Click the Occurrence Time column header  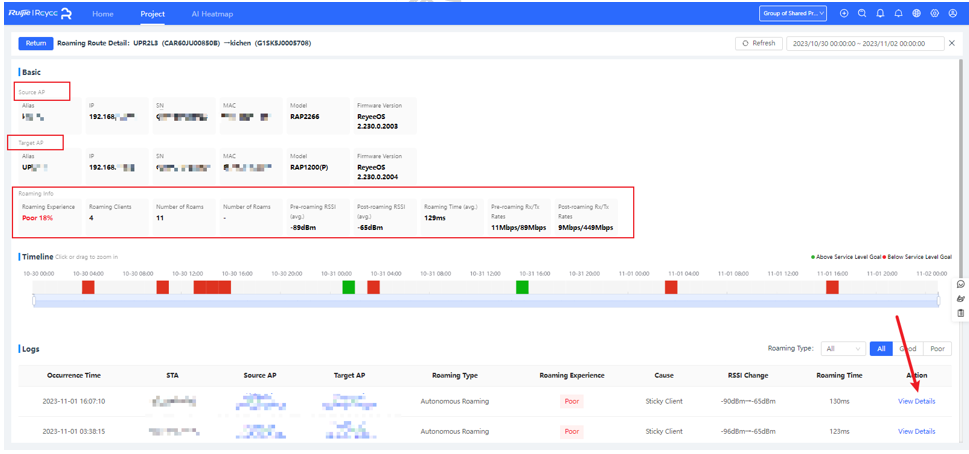click(x=74, y=376)
